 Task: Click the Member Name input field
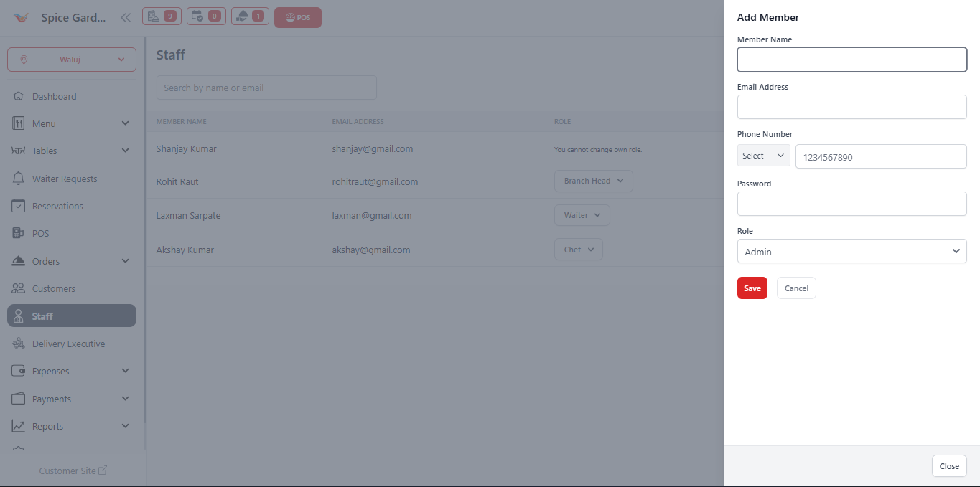point(851,60)
